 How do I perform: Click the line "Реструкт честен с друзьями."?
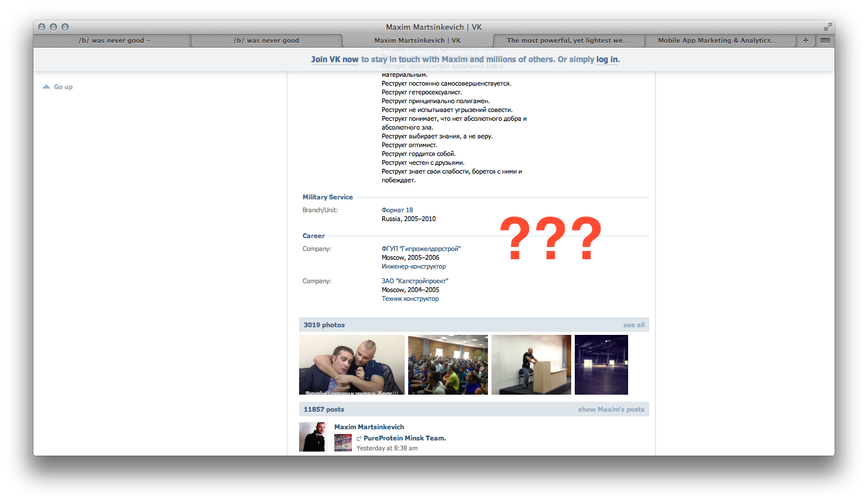tap(423, 162)
